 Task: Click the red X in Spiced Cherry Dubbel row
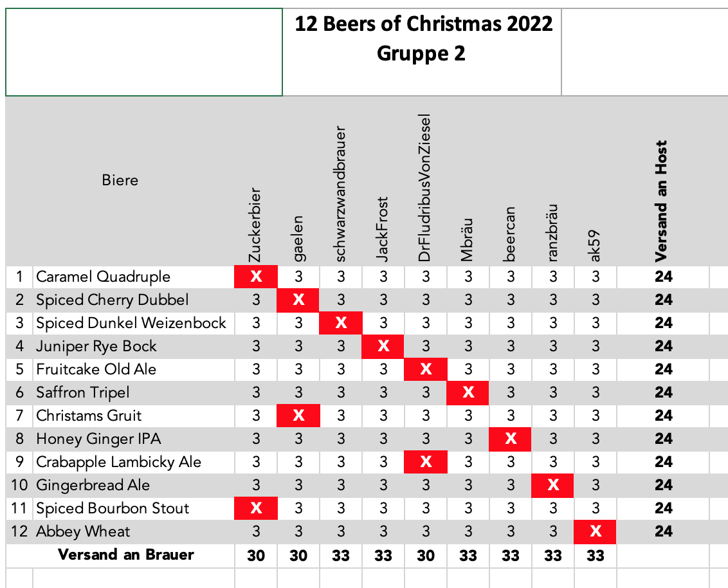[x=298, y=300]
